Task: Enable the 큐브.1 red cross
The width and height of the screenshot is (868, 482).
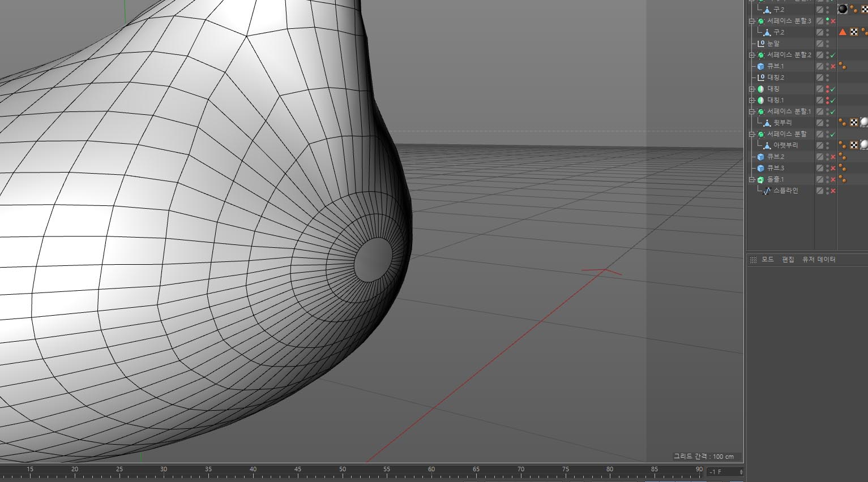Action: [833, 66]
